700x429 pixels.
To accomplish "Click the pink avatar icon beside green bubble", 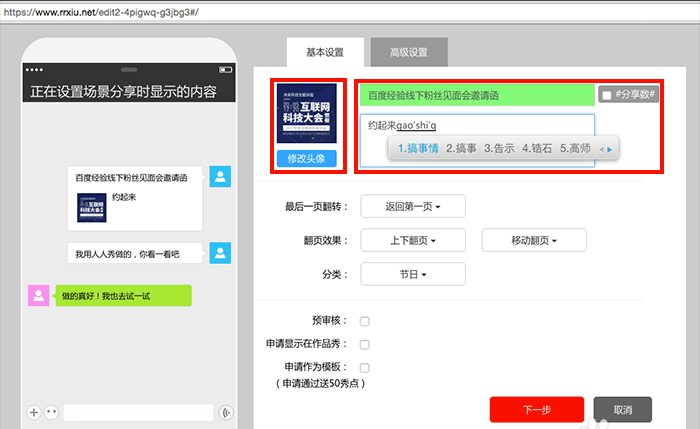I will click(x=38, y=296).
